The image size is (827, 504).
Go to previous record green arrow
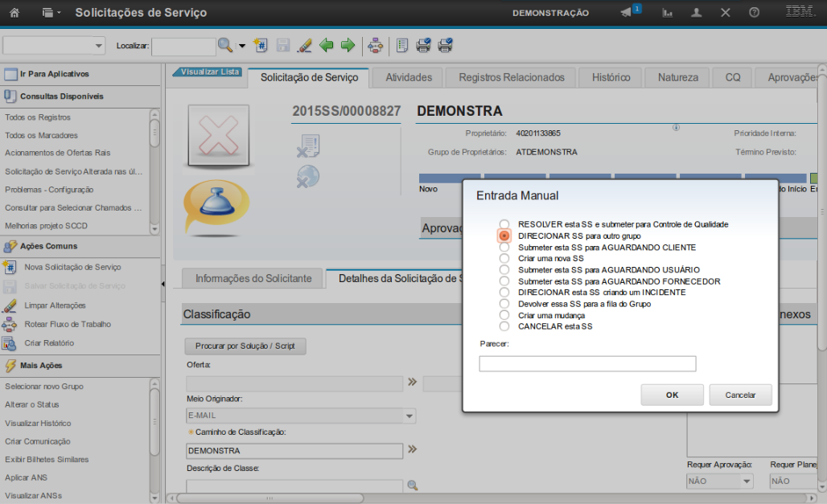pos(327,46)
